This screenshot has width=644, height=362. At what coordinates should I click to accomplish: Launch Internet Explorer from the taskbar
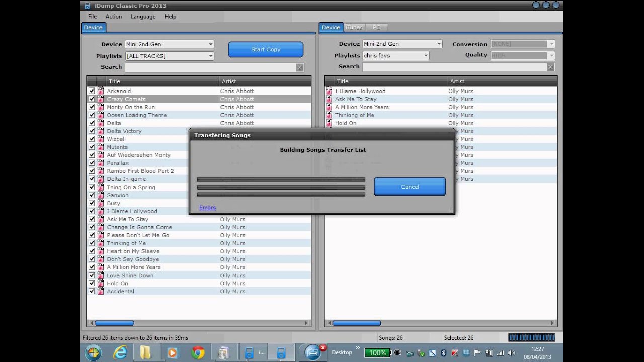click(x=120, y=353)
